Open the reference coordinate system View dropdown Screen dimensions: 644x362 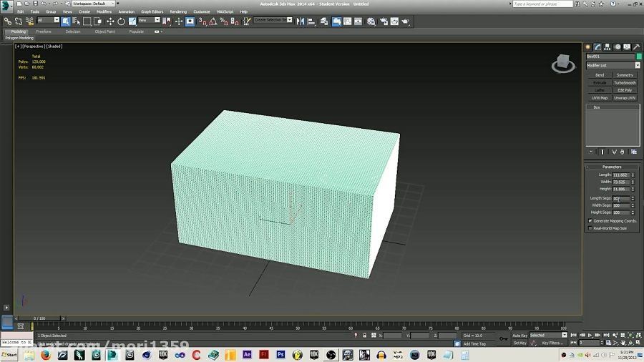click(149, 20)
